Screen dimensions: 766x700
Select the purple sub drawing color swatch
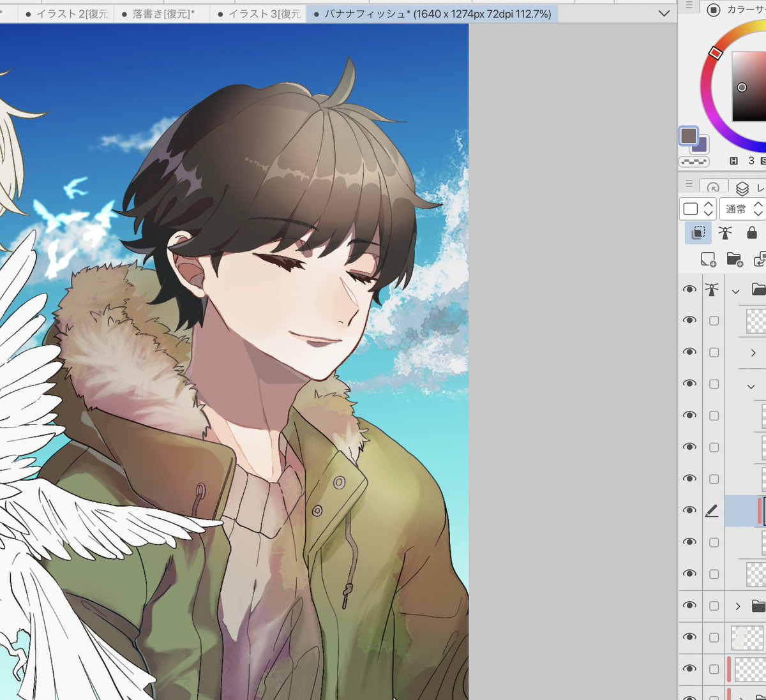click(x=700, y=145)
